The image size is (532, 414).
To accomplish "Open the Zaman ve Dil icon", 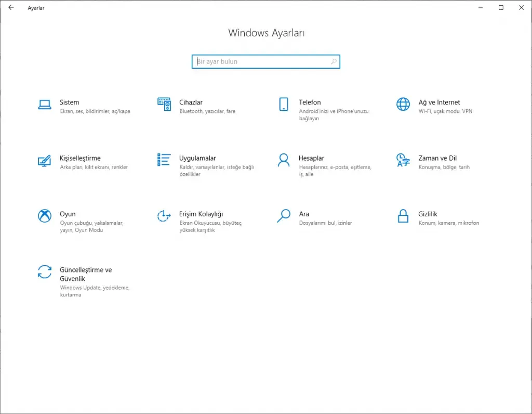I will [403, 160].
